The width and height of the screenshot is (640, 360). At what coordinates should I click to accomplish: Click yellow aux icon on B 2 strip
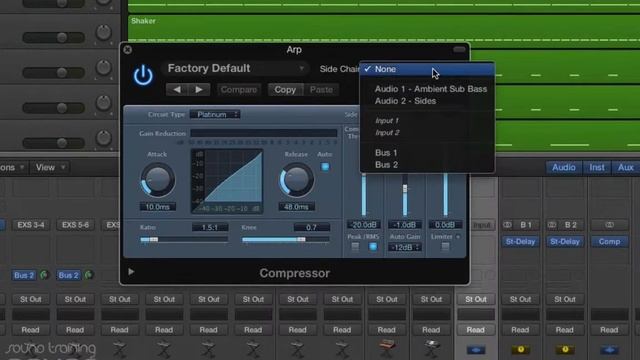pyautogui.click(x=565, y=349)
